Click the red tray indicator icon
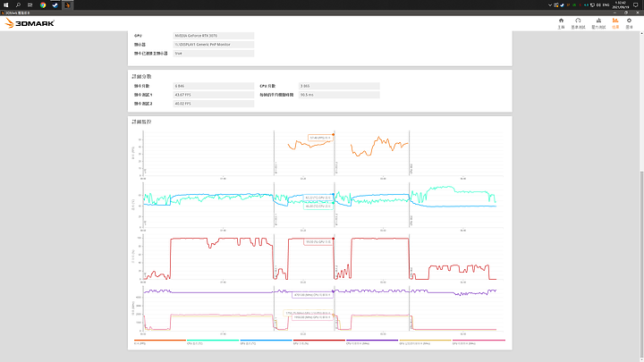This screenshot has width=644, height=362. point(580,5)
